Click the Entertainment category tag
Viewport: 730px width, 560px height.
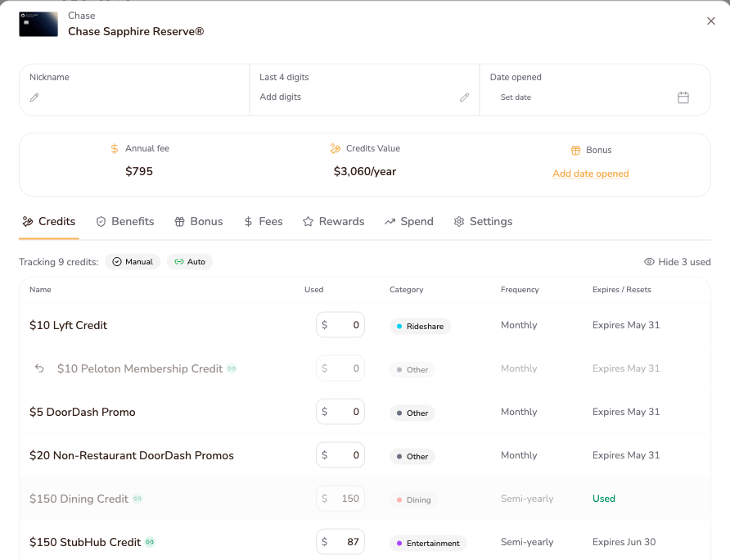pyautogui.click(x=428, y=544)
